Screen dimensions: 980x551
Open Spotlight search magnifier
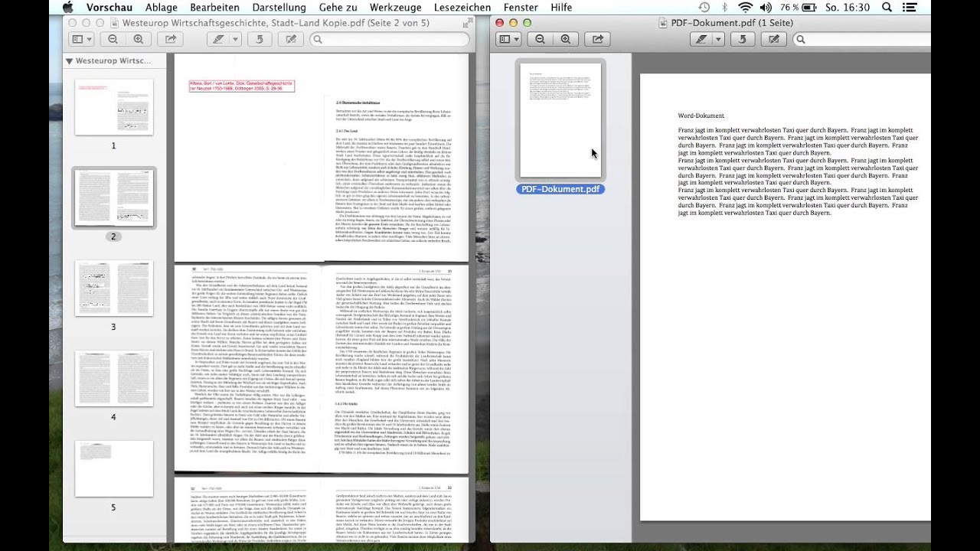pos(887,8)
